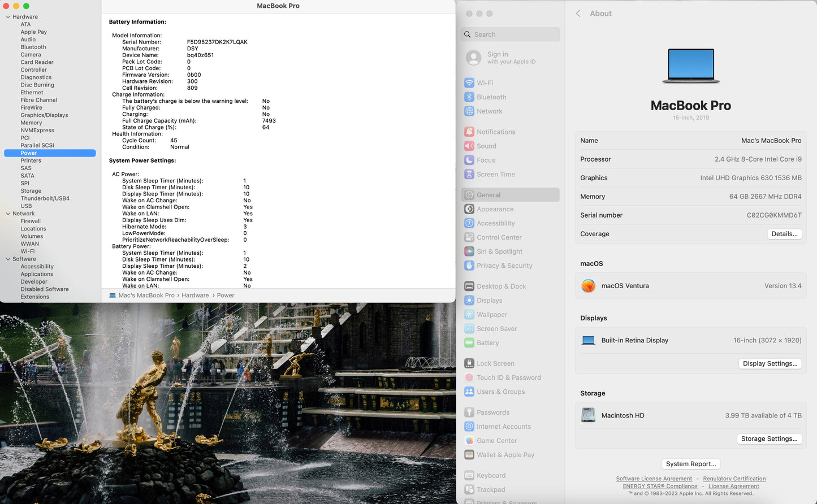Select the Keyboard icon in settings sidebar
817x504 pixels.
tap(469, 476)
